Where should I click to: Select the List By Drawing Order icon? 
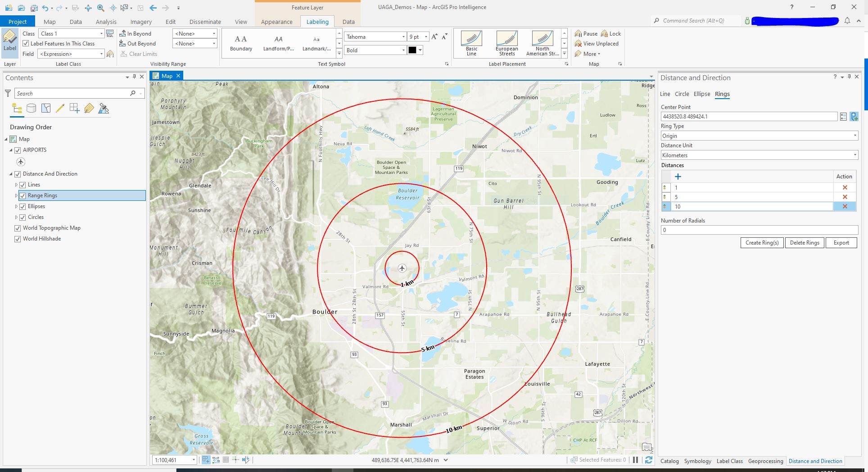pos(17,108)
